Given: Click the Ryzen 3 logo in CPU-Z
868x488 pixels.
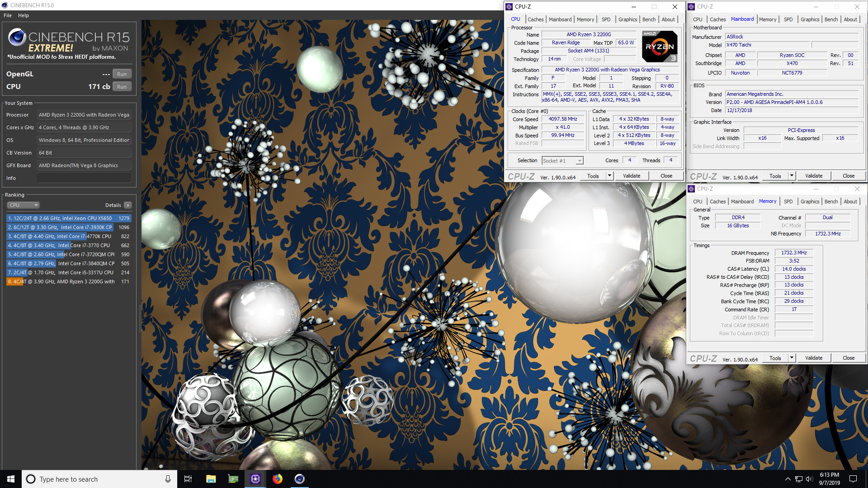Looking at the screenshot, I should [x=660, y=47].
